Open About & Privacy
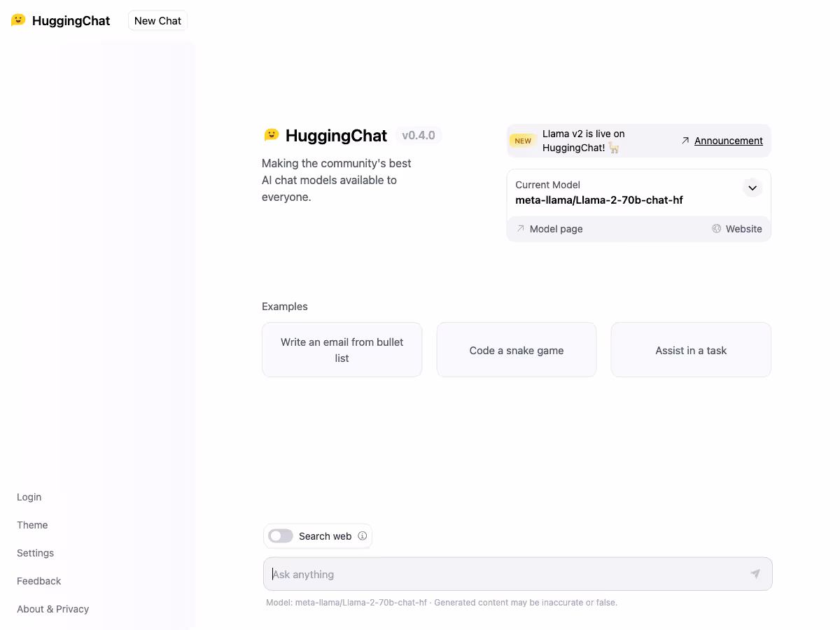This screenshot has width=840, height=630. (x=52, y=609)
